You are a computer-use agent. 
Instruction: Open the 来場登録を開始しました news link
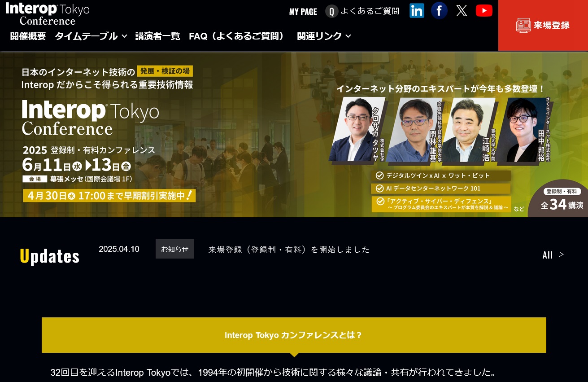point(289,250)
